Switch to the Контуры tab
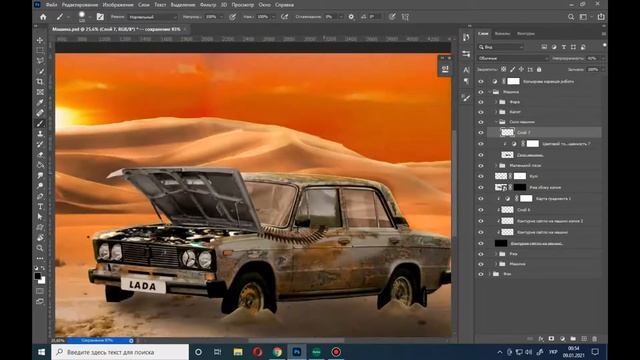The image size is (640, 360). tap(525, 33)
